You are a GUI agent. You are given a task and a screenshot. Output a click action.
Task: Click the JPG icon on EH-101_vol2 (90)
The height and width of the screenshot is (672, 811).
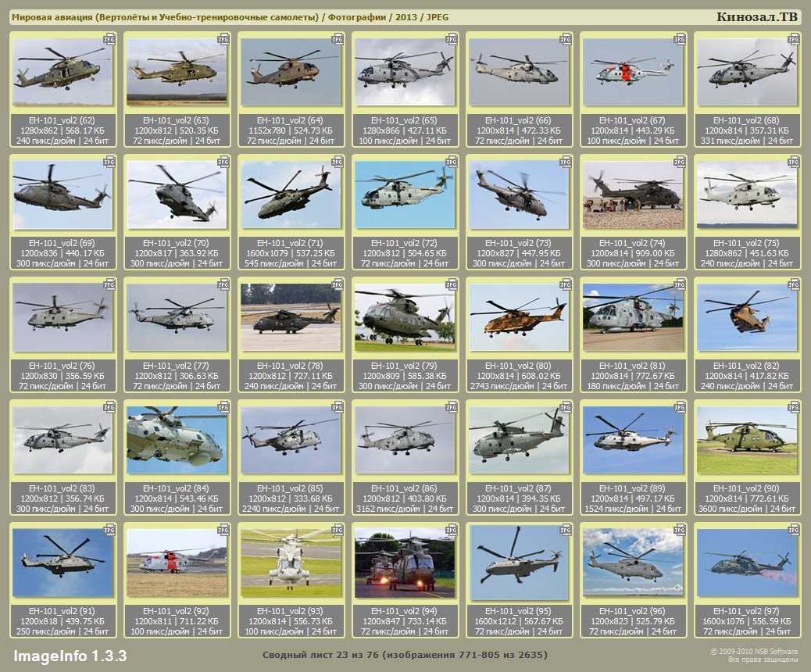pyautogui.click(x=794, y=407)
